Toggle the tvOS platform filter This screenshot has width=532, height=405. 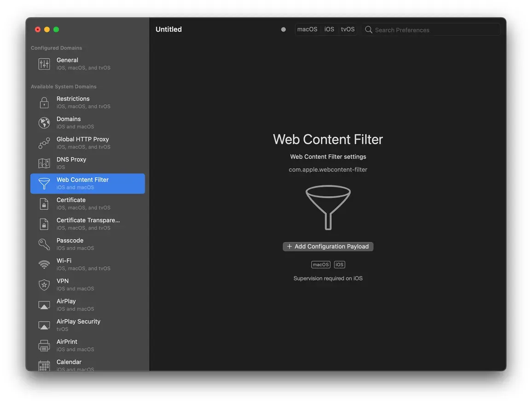click(x=347, y=29)
